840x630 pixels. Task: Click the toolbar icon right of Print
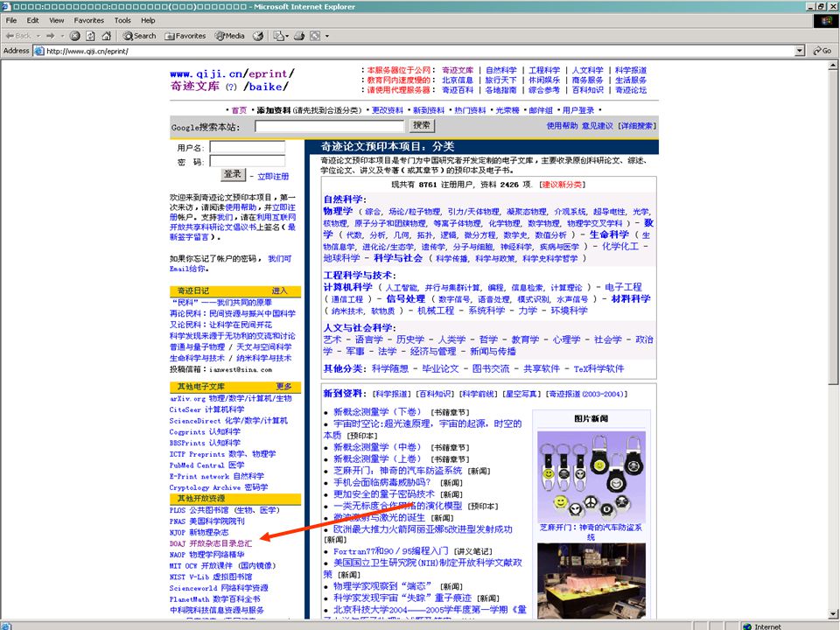pos(315,36)
